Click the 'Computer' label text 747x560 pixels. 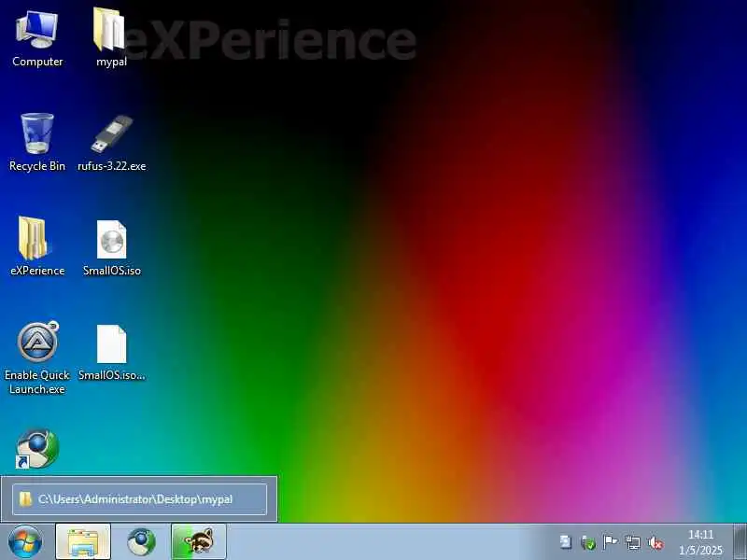(x=37, y=62)
